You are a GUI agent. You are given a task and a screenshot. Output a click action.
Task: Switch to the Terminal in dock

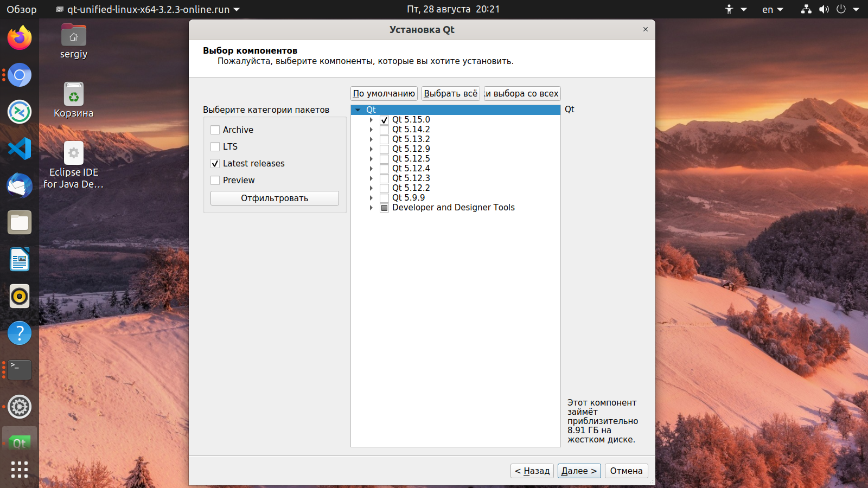pos(20,370)
